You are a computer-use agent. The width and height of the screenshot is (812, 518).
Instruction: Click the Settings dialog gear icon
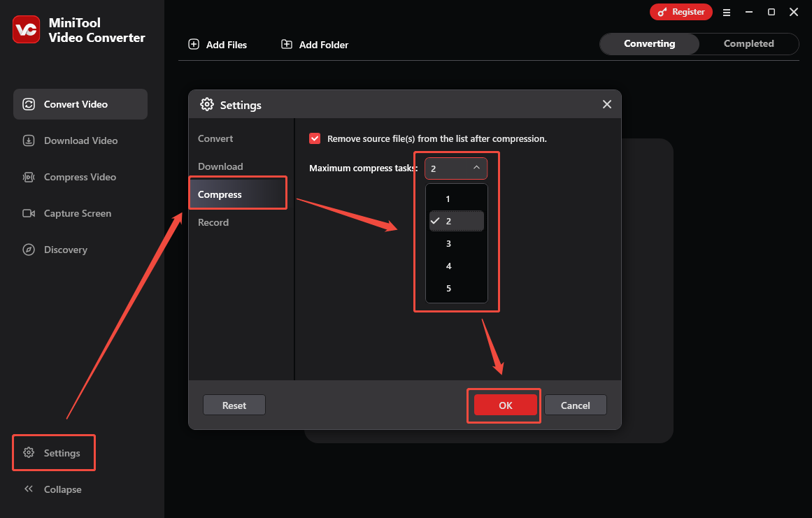point(207,105)
